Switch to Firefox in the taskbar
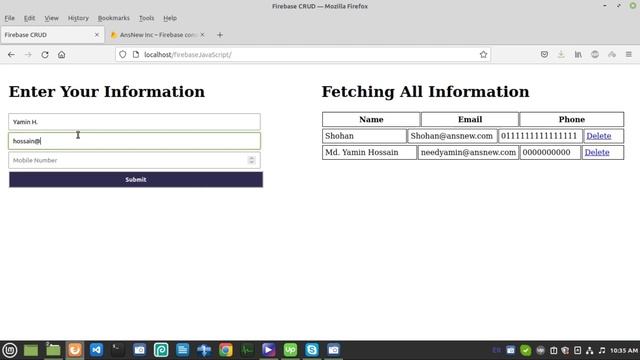Viewport: 640px width, 360px height. (x=75, y=350)
